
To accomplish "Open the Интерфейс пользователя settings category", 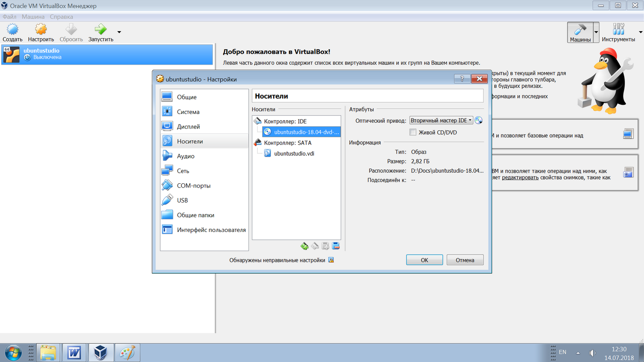I will (x=204, y=230).
